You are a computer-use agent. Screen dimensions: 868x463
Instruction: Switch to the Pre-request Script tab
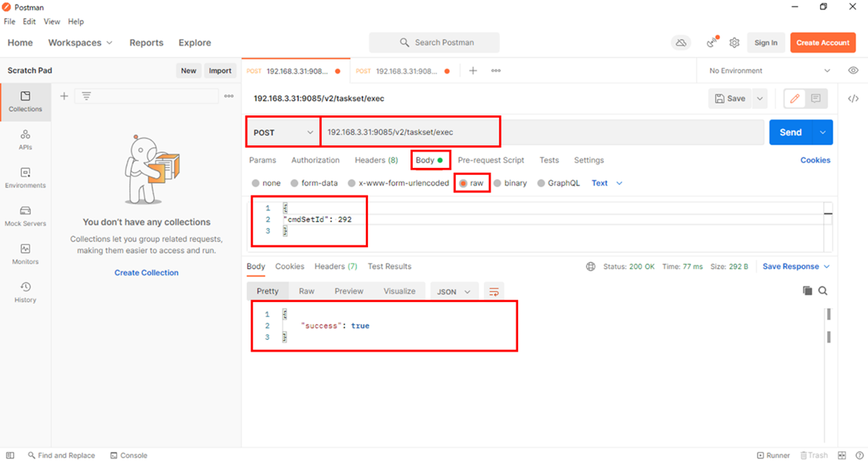491,160
